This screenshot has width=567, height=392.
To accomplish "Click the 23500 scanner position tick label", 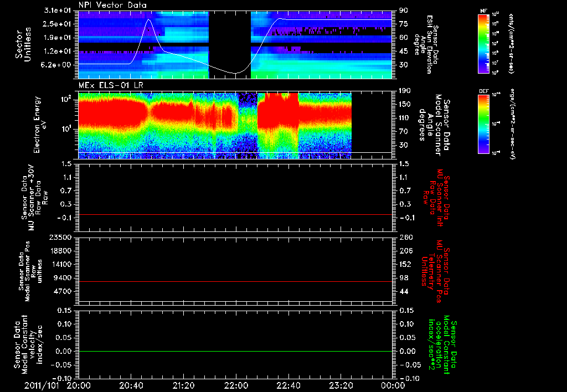I will (x=61, y=237).
